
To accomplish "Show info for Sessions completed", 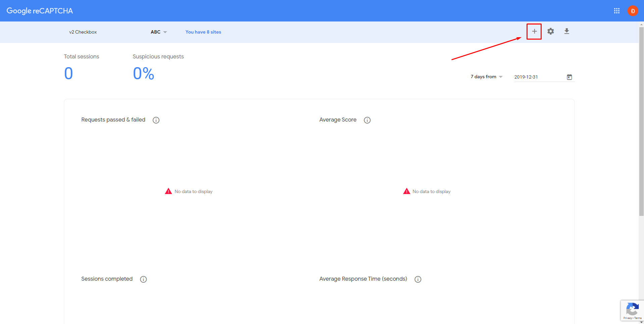I will [x=143, y=279].
